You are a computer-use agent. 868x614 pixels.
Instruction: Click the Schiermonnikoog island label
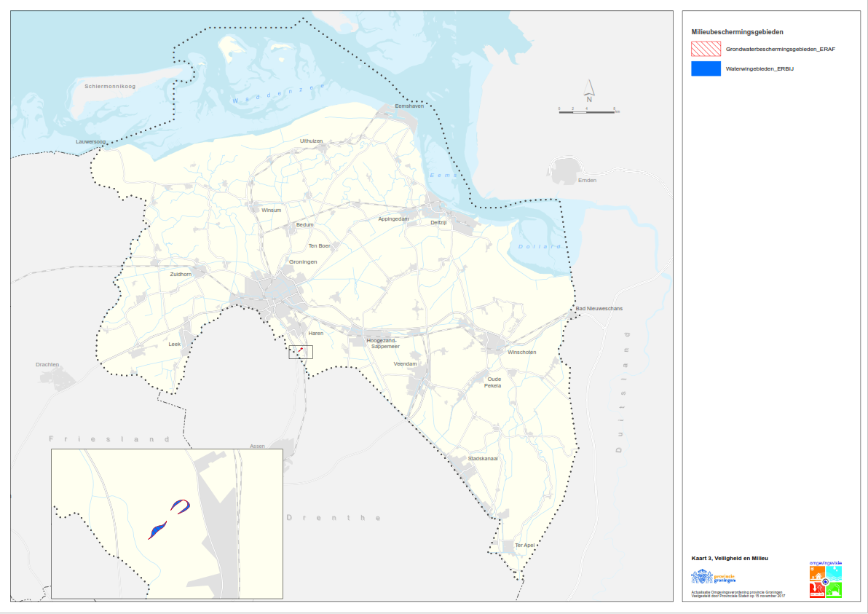coord(110,87)
